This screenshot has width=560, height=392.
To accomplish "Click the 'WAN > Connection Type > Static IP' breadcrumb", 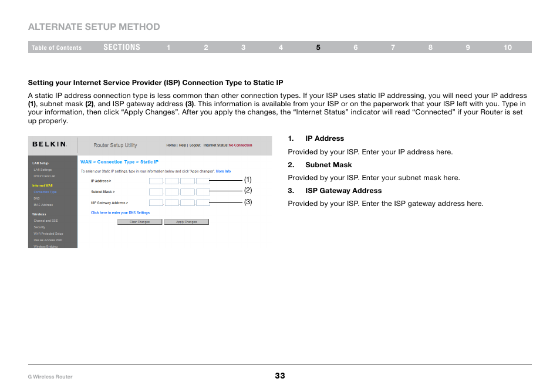I will 119,162.
